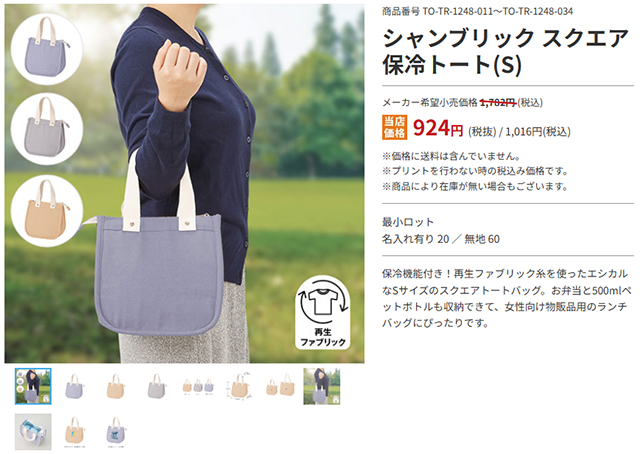
Task: View beige bag thumbnail with dimension lines
Action: coord(239,386)
